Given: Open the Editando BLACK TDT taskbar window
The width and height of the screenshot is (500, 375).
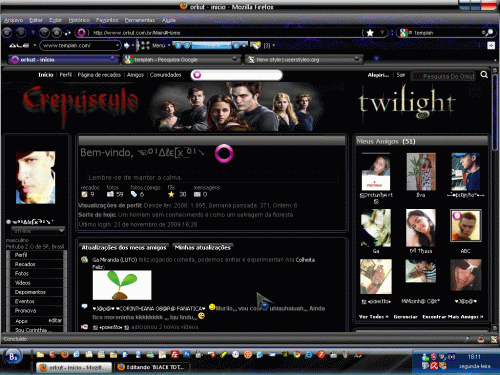Looking at the screenshot, I should pos(152,367).
